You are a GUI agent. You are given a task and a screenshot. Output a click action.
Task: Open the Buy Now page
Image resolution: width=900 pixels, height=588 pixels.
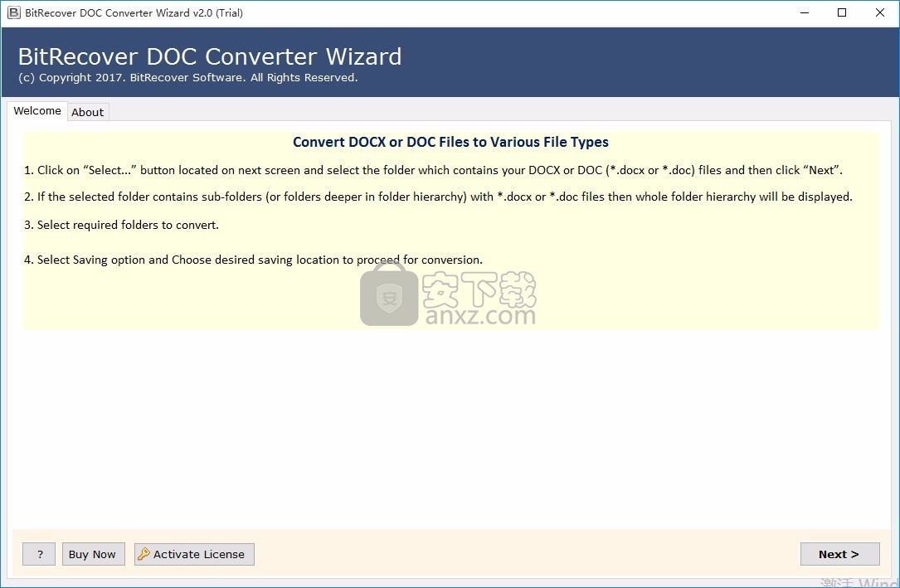[x=93, y=554]
